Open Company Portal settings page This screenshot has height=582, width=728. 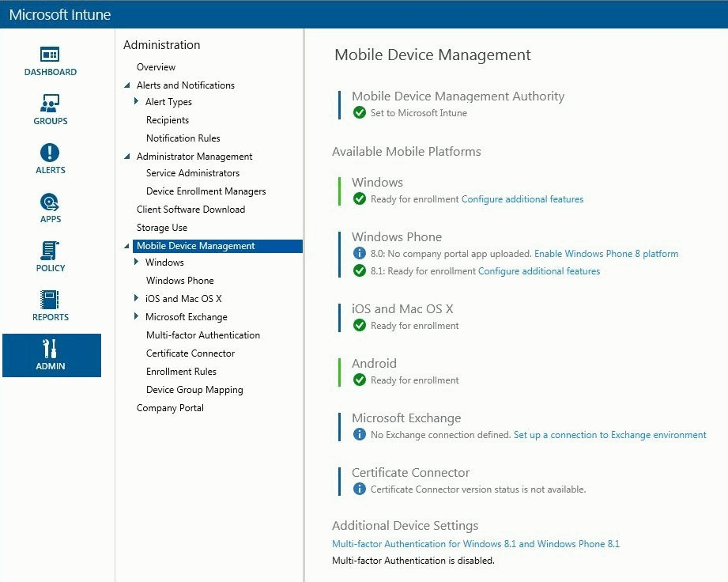pos(170,408)
